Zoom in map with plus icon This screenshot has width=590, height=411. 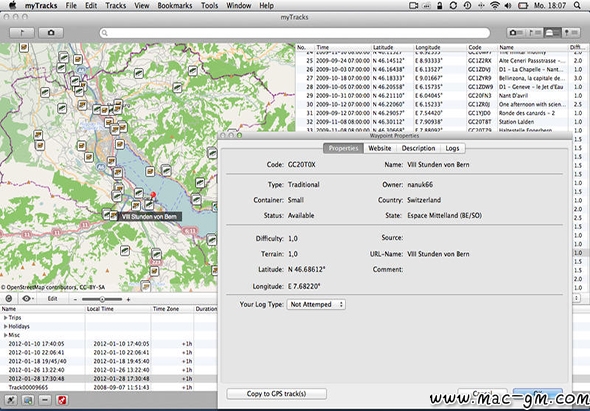(128, 300)
